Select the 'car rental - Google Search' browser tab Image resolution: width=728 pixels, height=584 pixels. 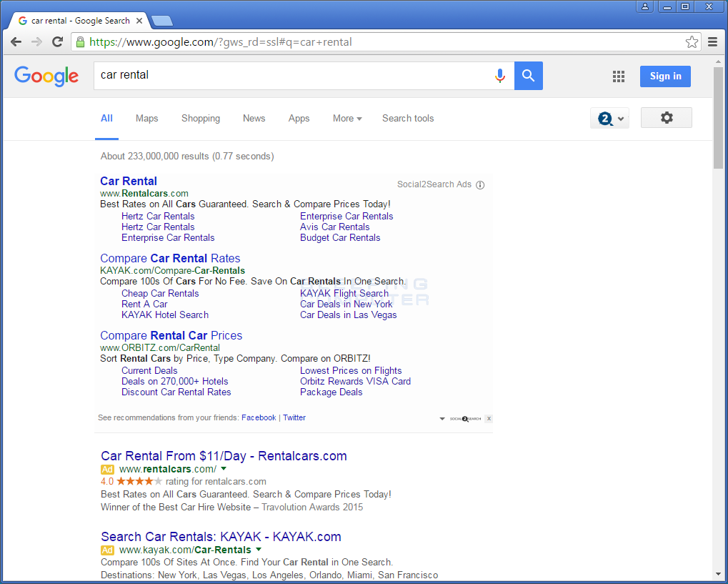[x=79, y=21]
